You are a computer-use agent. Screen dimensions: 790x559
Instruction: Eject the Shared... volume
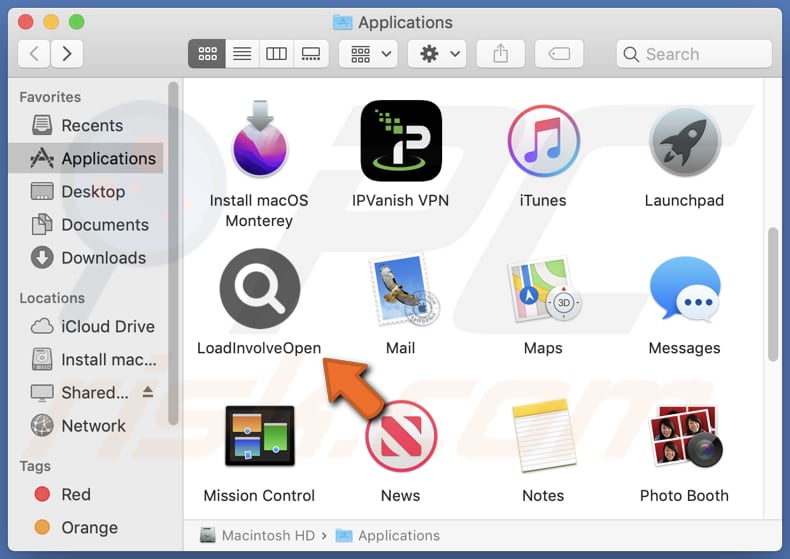148,391
